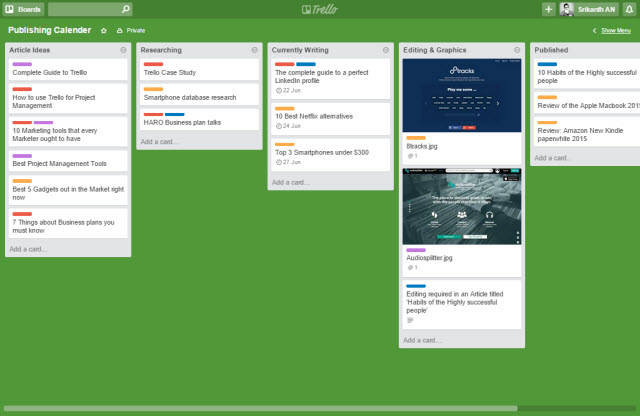Open Review: Amazon New Kindle paperwhite card

click(587, 131)
